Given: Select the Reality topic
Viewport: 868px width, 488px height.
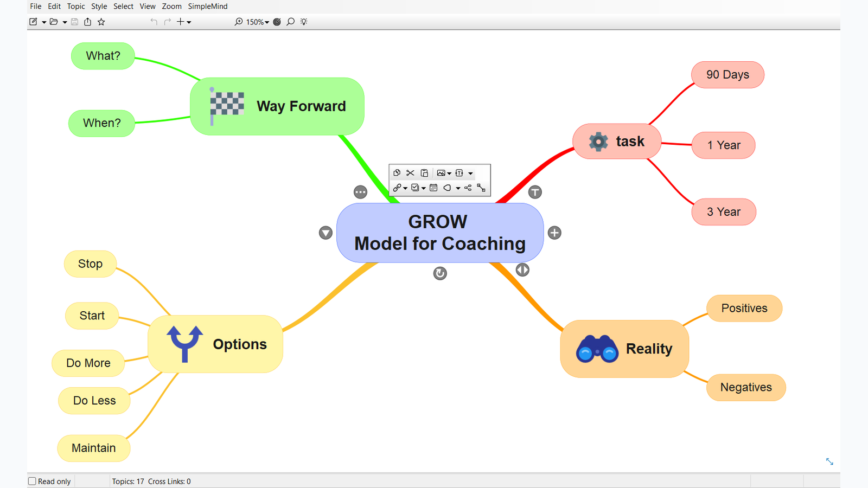Looking at the screenshot, I should click(624, 349).
